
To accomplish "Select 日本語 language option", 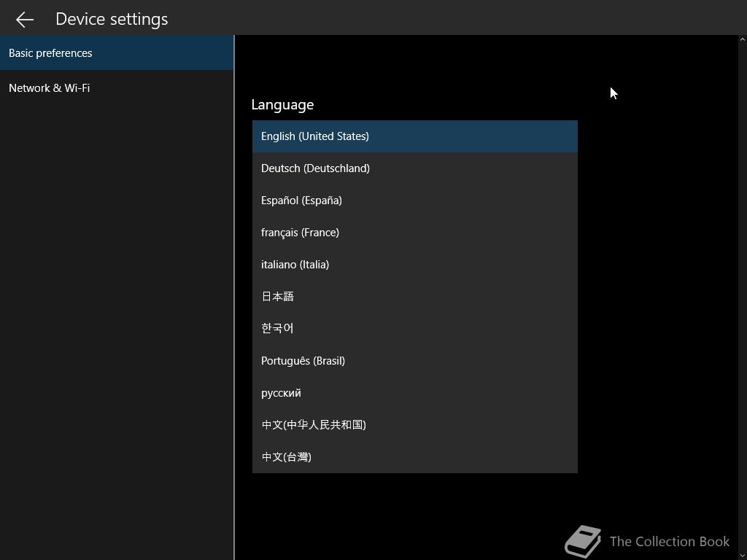I will point(414,297).
